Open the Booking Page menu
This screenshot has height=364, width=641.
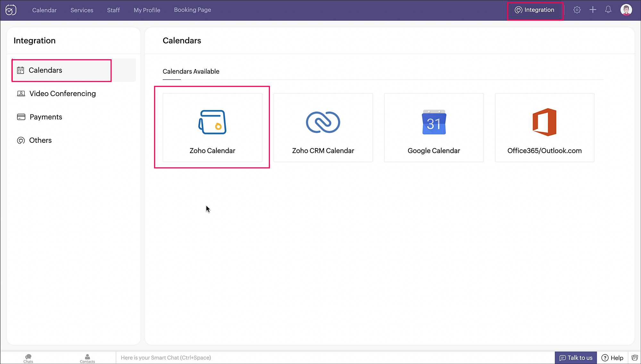tap(192, 10)
